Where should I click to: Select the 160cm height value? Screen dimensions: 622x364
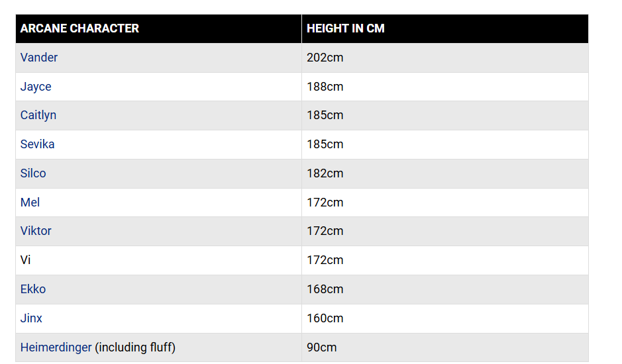point(325,318)
